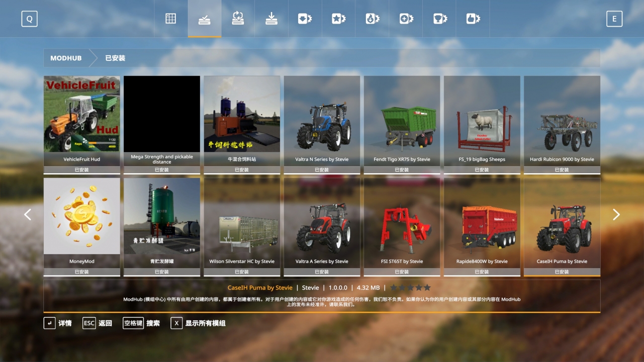The height and width of the screenshot is (362, 644).
Task: Go to next page with right arrow
Action: click(616, 215)
